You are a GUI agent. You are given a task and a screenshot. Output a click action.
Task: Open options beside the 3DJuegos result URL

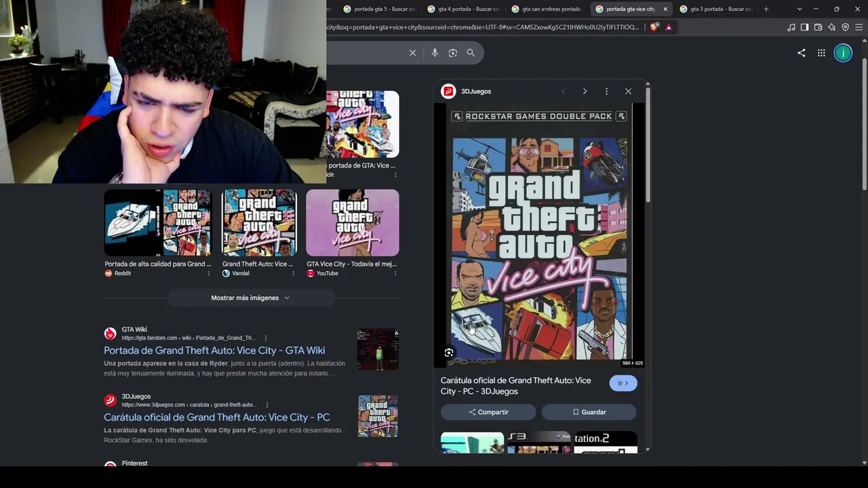click(267, 405)
